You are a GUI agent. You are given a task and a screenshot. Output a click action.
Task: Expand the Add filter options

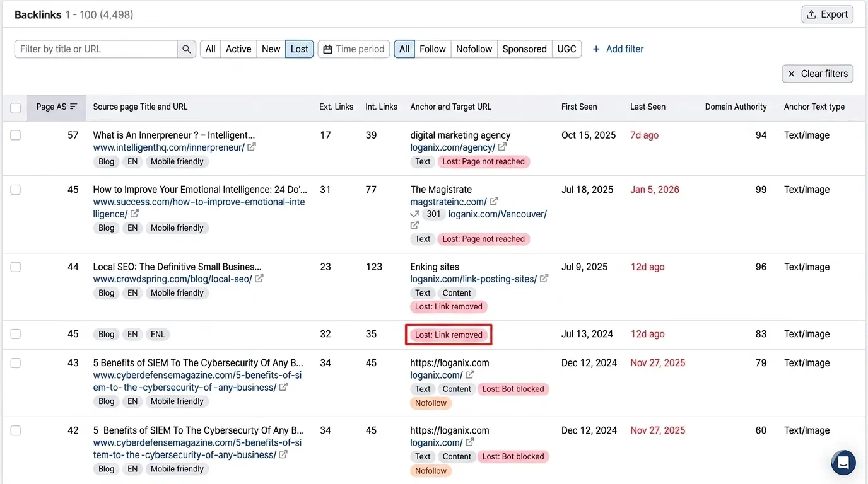pyautogui.click(x=618, y=49)
